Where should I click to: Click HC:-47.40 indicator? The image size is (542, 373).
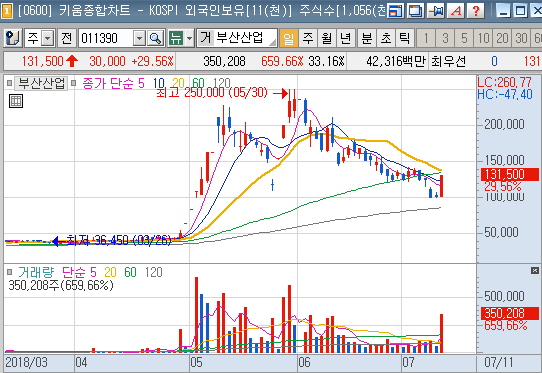pyautogui.click(x=505, y=94)
